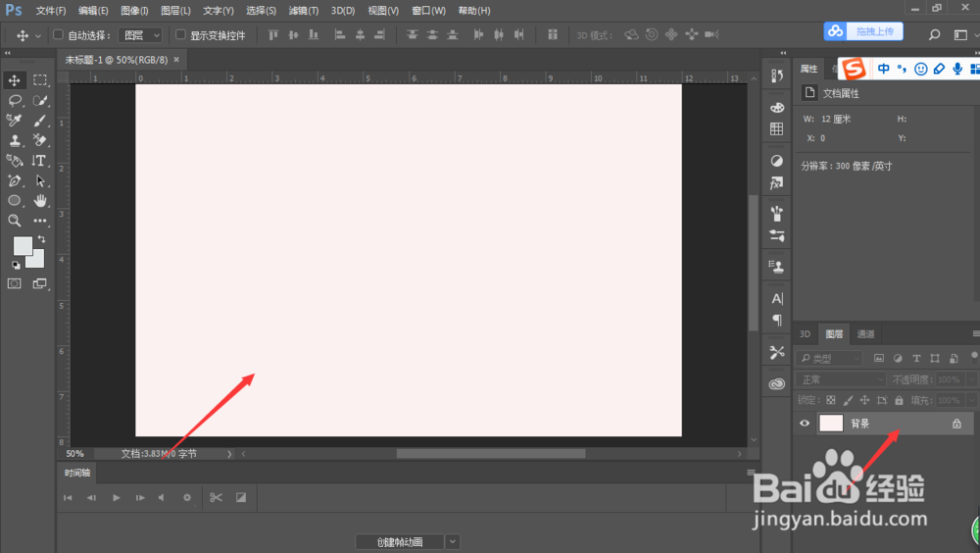This screenshot has height=553, width=980.
Task: Toggle type layer filter T icon
Action: [x=916, y=359]
